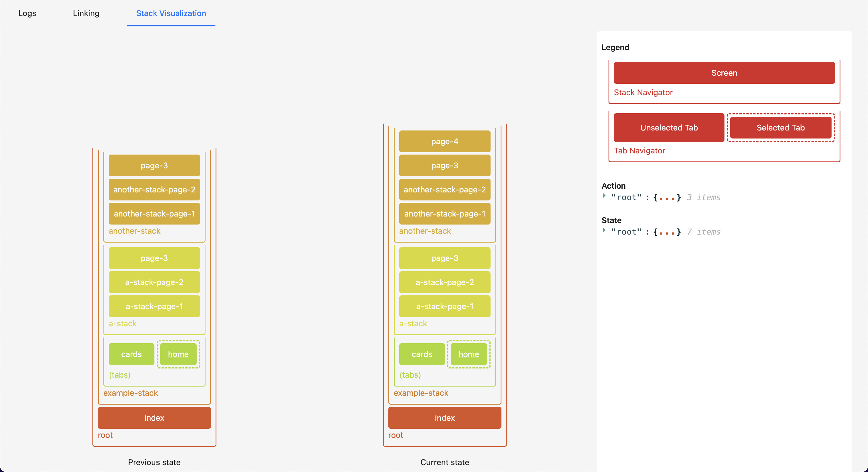
Task: Expand the Action root tree node
Action: (x=604, y=196)
